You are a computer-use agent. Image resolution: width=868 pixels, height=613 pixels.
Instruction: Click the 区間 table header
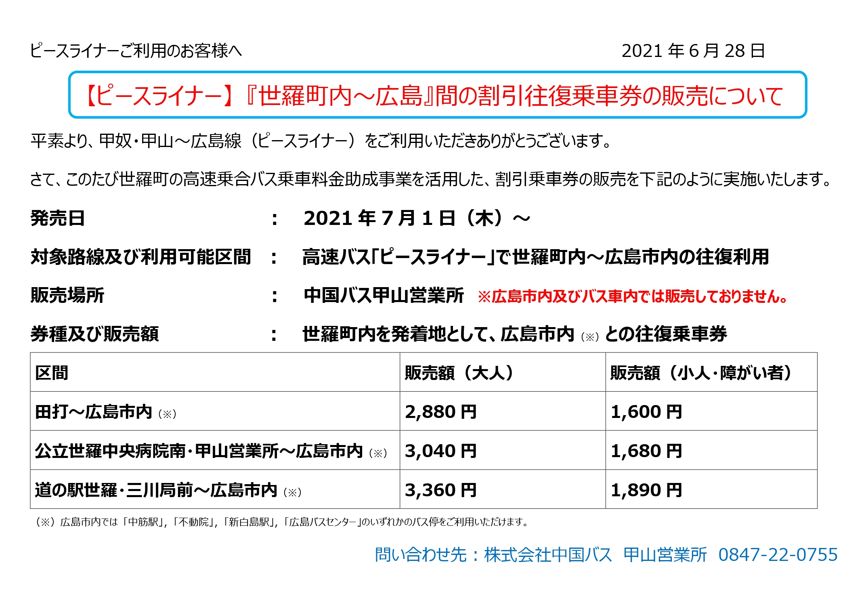click(52, 372)
